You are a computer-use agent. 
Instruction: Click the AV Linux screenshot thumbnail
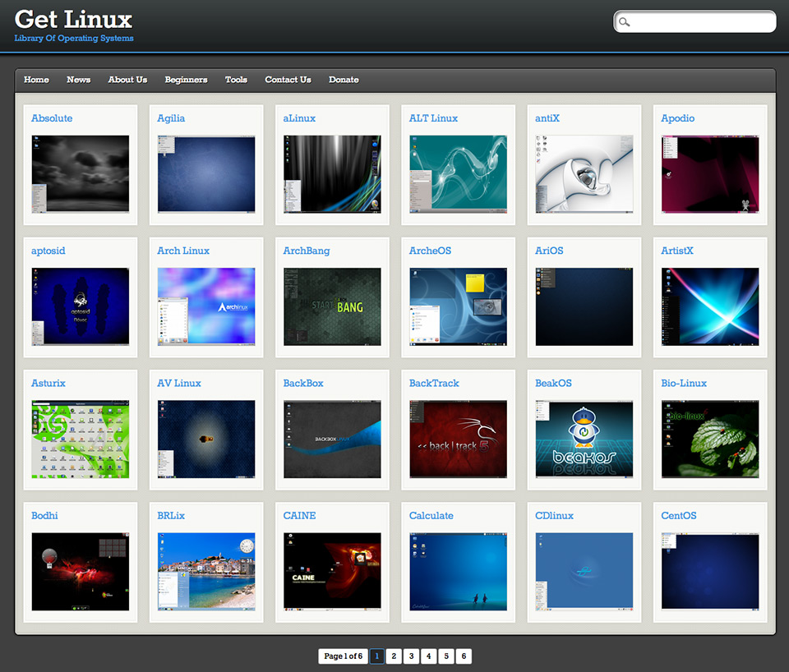coord(206,440)
